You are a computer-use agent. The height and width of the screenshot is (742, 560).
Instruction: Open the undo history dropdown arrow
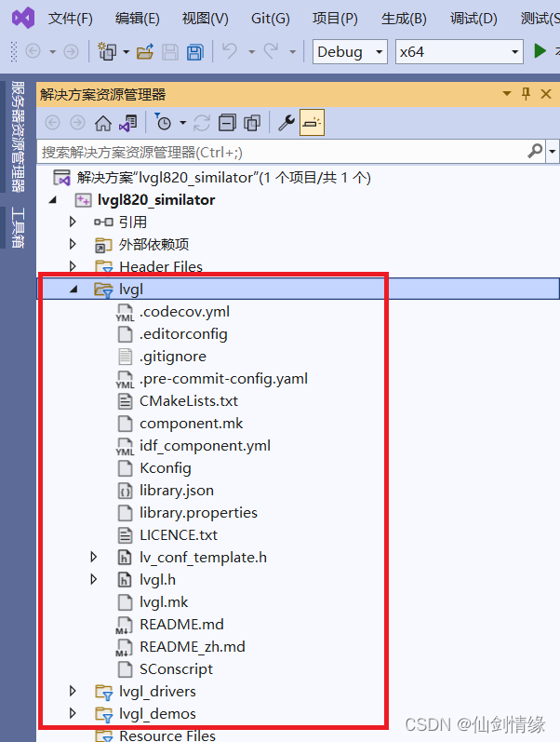(x=251, y=51)
